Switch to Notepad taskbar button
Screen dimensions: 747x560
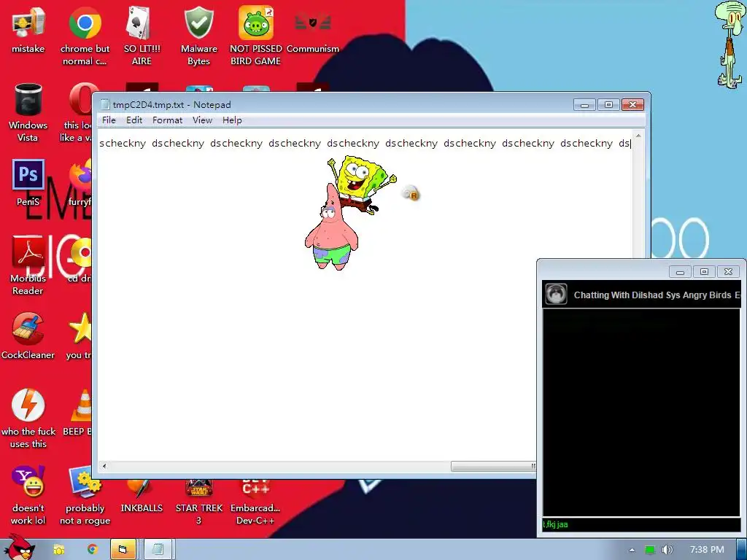click(158, 550)
